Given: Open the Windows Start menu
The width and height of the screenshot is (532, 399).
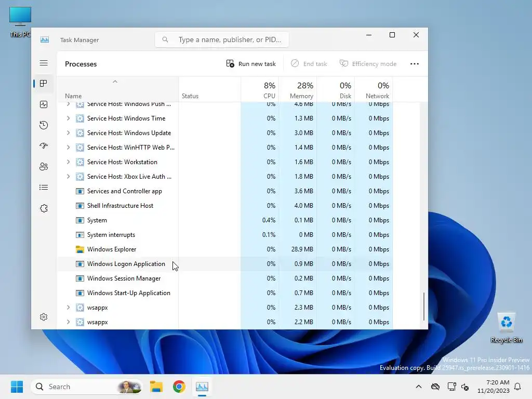Looking at the screenshot, I should (17, 387).
